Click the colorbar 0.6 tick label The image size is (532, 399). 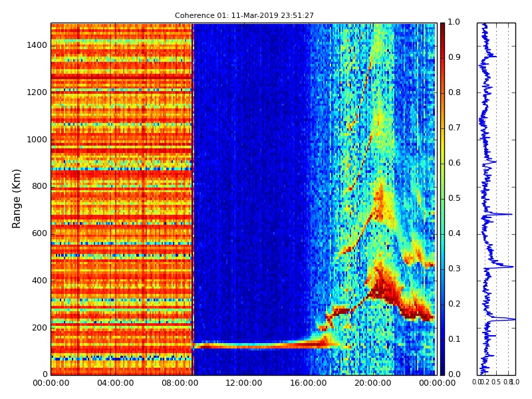coord(454,163)
